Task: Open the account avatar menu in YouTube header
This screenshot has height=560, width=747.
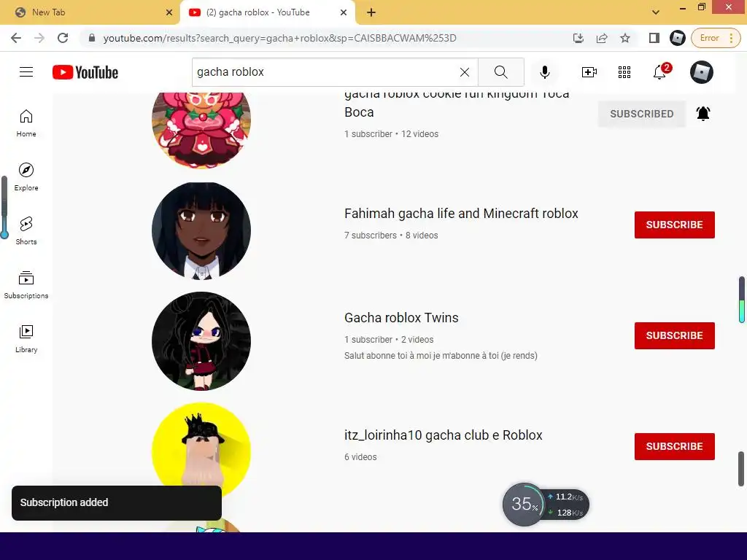Action: 702,72
